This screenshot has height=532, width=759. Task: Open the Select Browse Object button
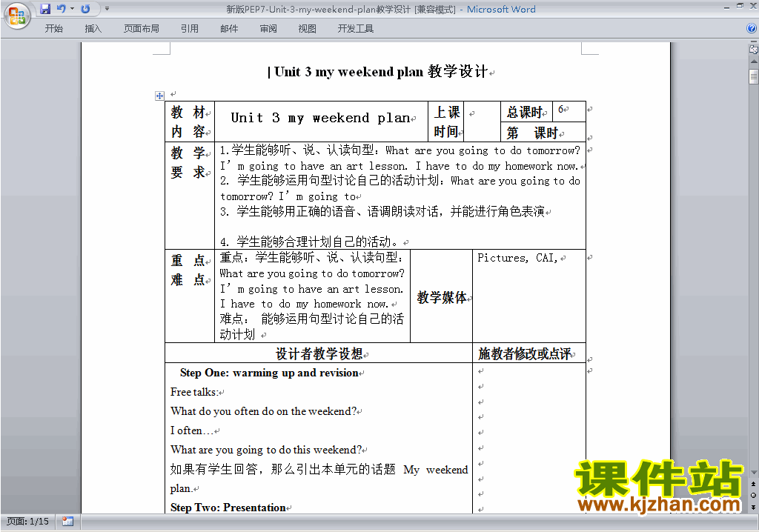(x=753, y=495)
